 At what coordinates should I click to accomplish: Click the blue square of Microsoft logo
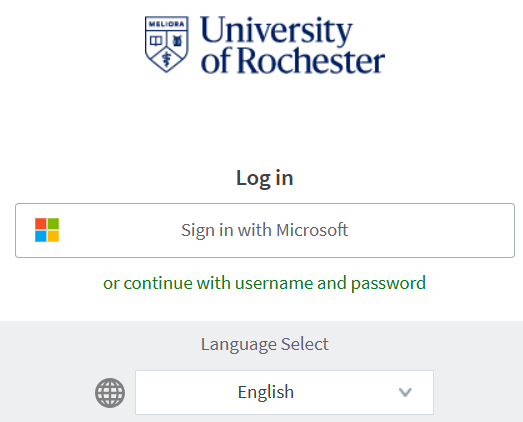click(41, 236)
